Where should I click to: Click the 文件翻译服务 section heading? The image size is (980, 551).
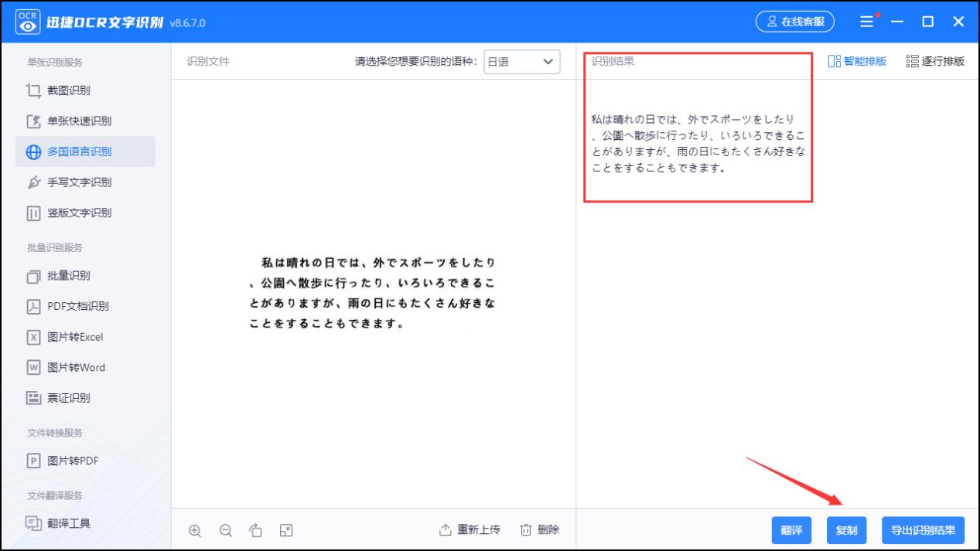pos(55,495)
